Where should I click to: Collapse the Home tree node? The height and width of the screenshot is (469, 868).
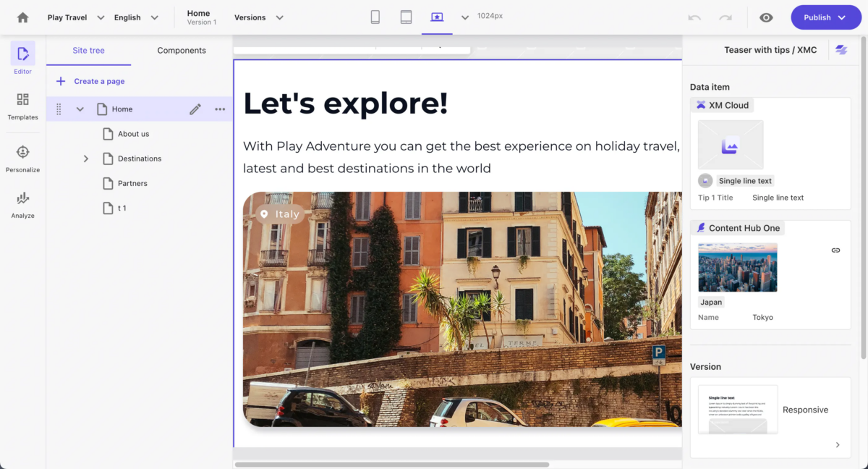80,109
